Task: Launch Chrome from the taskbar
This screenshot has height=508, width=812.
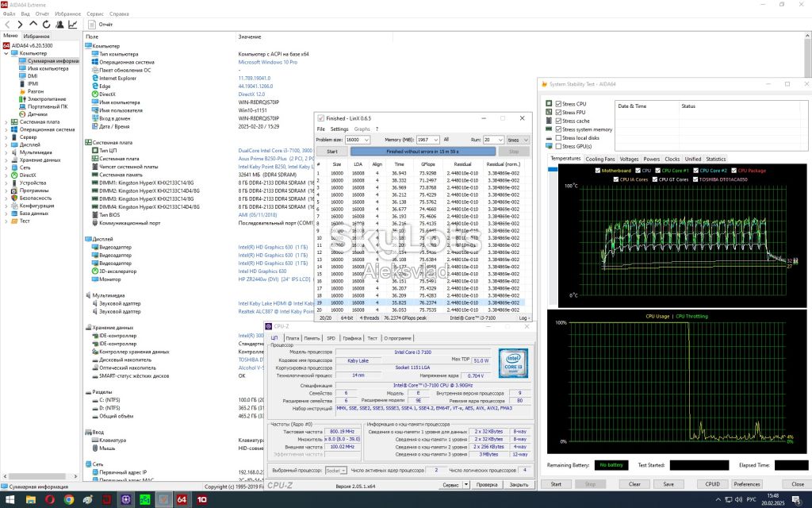Action: pyautogui.click(x=69, y=500)
